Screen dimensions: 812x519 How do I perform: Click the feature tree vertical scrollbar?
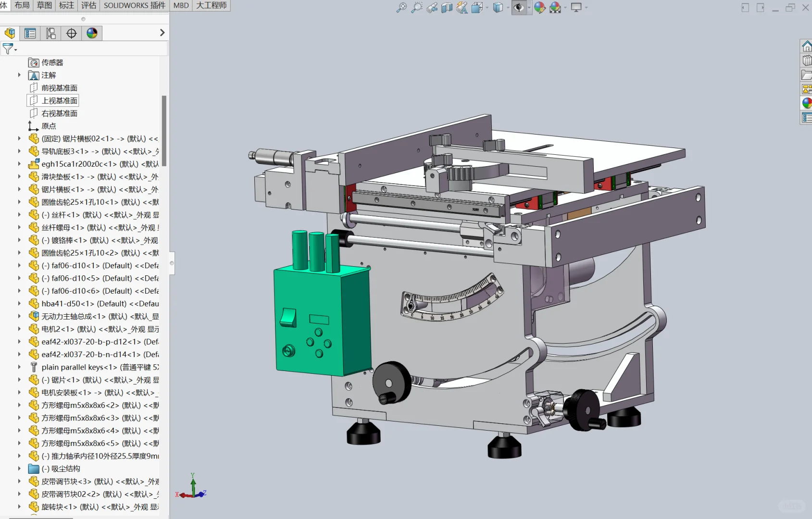(x=164, y=131)
